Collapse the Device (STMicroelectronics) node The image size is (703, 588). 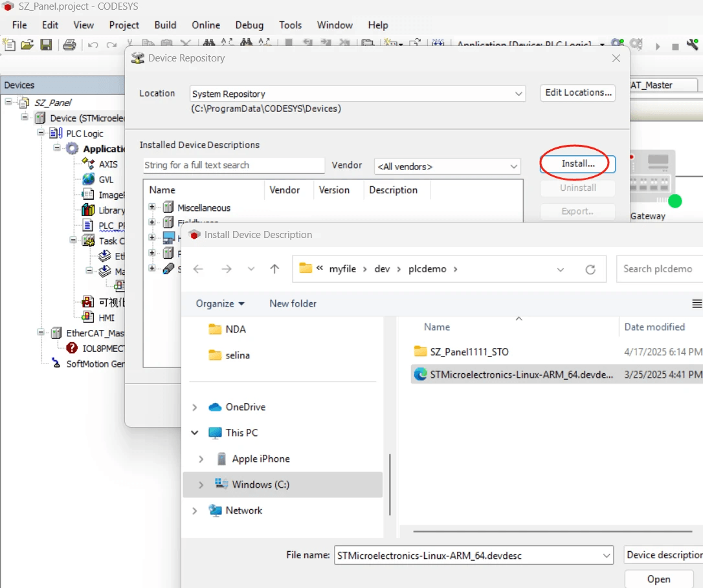(25, 118)
